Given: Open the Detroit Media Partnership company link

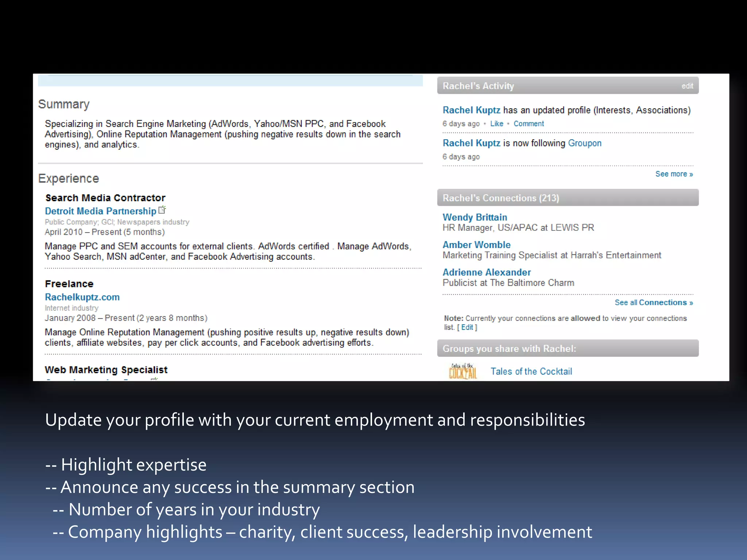Looking at the screenshot, I should (100, 211).
